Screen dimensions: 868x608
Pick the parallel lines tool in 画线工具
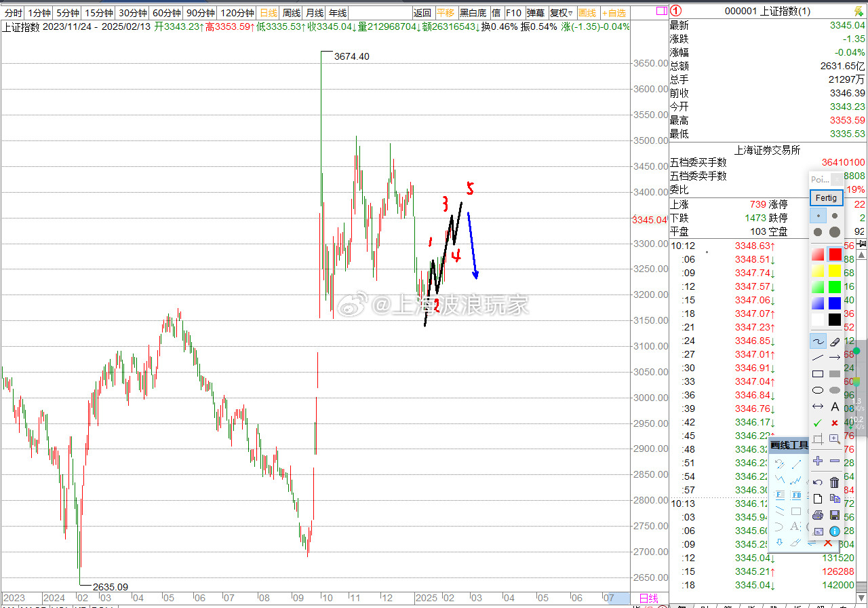pyautogui.click(x=780, y=511)
